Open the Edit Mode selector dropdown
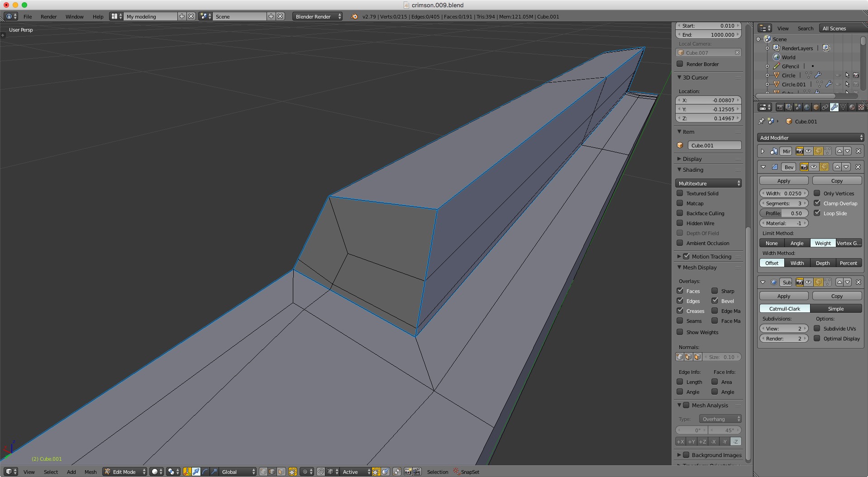The image size is (868, 477). 124,472
